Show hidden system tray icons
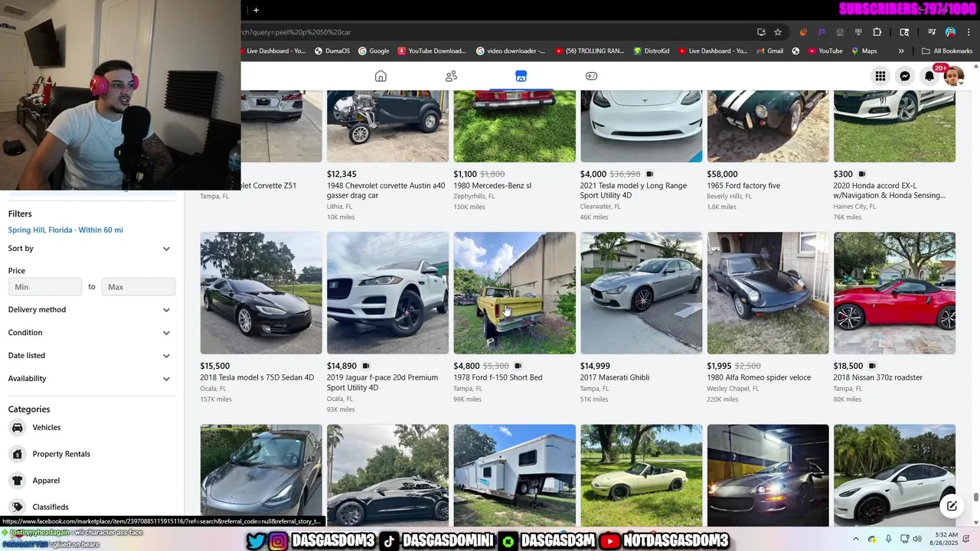Viewport: 980px width, 551px height. pyautogui.click(x=856, y=540)
